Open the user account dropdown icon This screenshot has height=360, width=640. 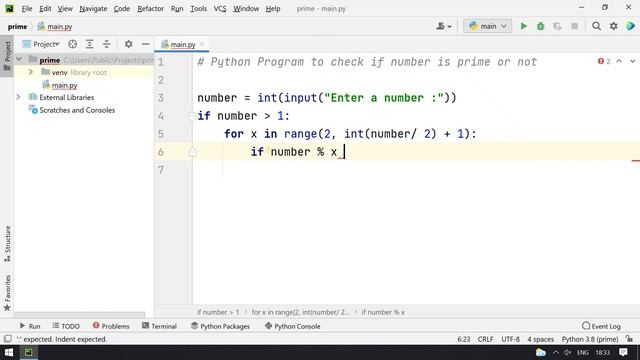444,27
